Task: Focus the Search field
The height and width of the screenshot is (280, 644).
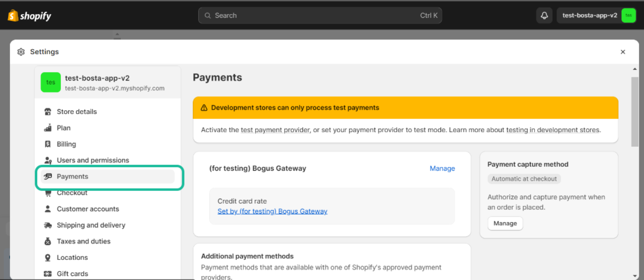Action: tap(320, 15)
